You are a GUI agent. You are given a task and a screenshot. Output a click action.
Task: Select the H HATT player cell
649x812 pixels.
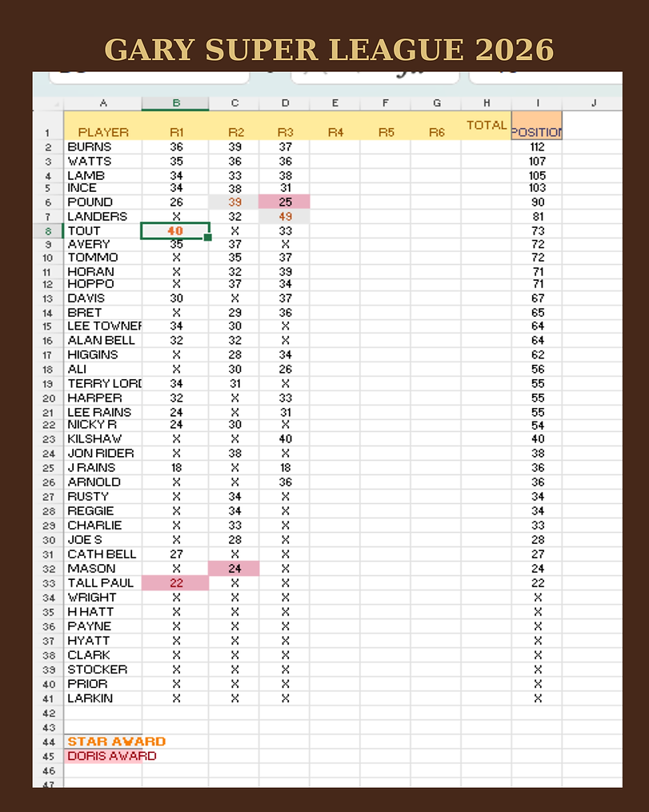pyautogui.click(x=103, y=612)
